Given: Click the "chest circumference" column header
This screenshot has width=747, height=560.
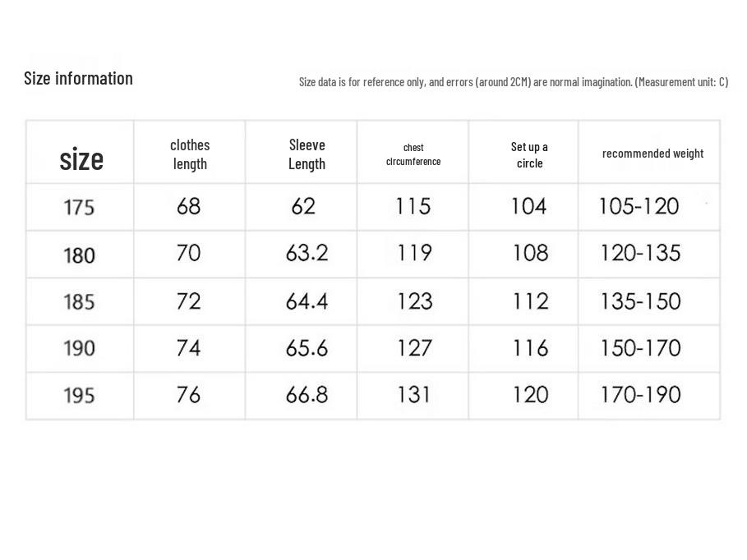Looking at the screenshot, I should coord(413,154).
